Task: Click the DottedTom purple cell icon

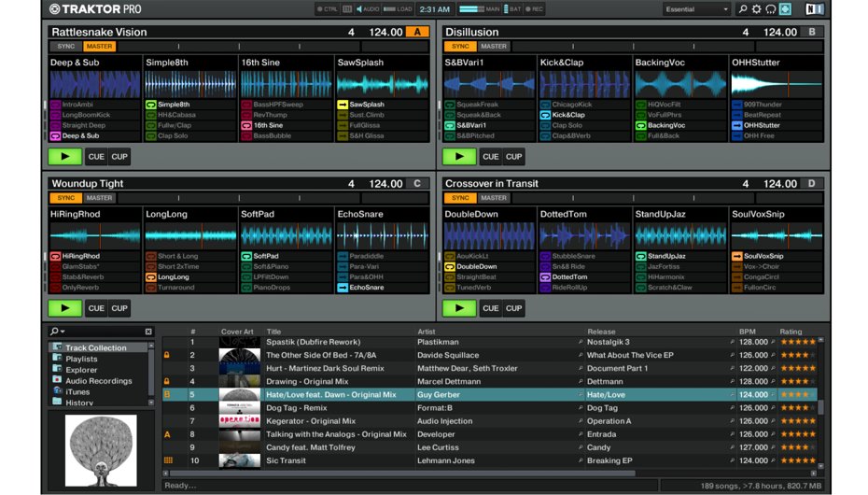Action: 545,277
